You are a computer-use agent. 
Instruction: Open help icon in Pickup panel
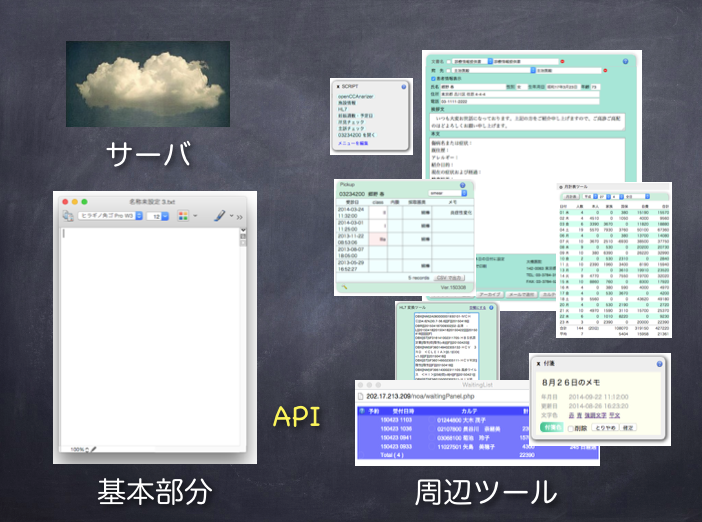click(x=463, y=185)
